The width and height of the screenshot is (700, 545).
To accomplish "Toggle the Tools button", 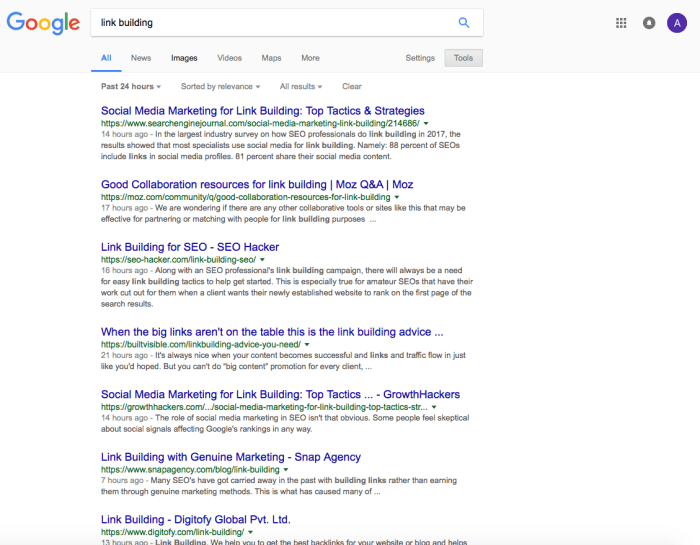I will point(463,58).
